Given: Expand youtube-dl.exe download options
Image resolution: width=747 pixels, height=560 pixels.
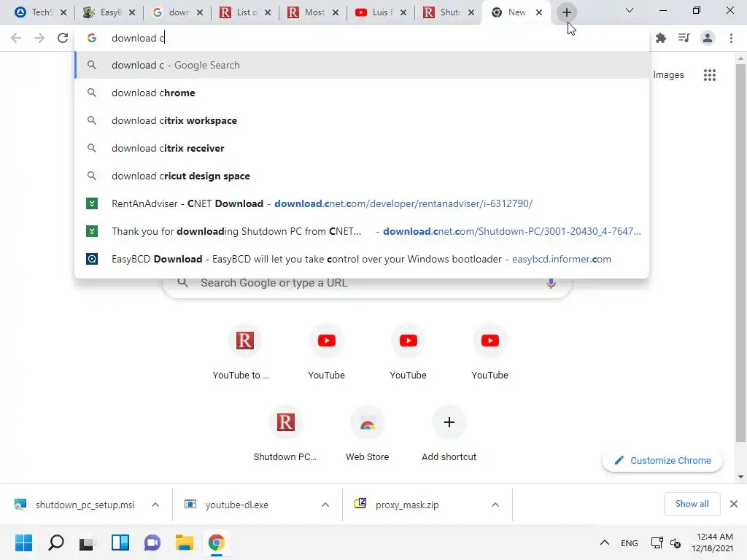Looking at the screenshot, I should 325,505.
